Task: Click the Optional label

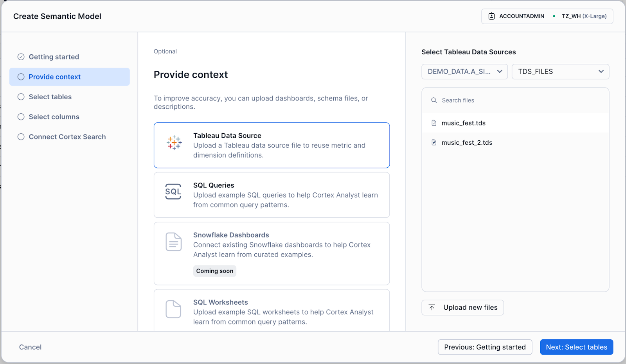Action: click(x=165, y=51)
